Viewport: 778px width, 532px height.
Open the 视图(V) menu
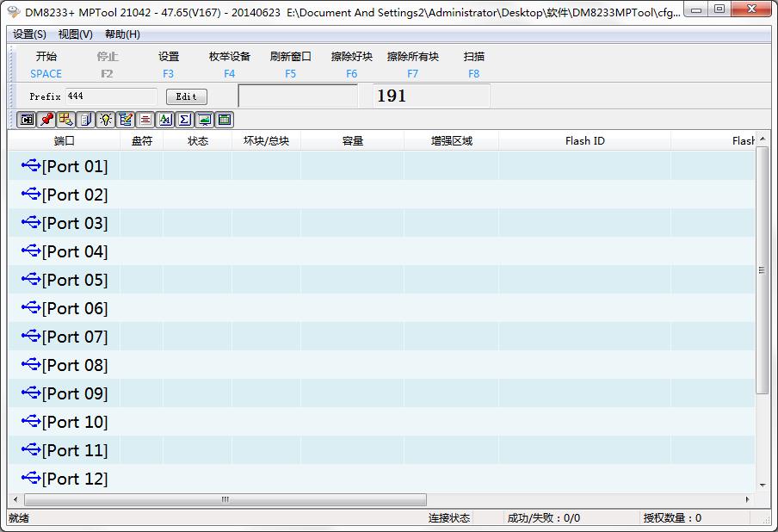pyautogui.click(x=75, y=34)
